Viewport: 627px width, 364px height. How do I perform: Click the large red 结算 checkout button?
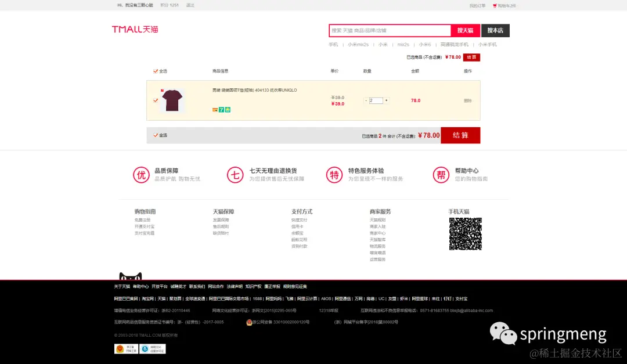(460, 135)
